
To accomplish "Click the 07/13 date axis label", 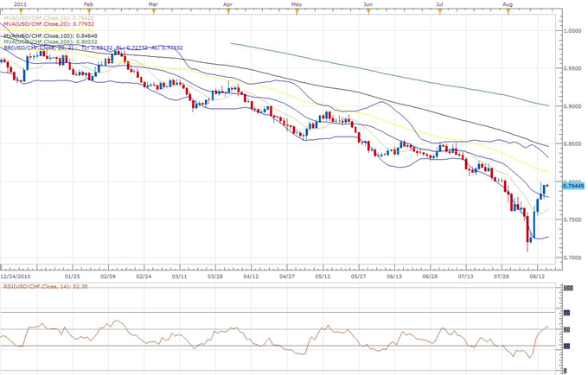I will (466, 276).
